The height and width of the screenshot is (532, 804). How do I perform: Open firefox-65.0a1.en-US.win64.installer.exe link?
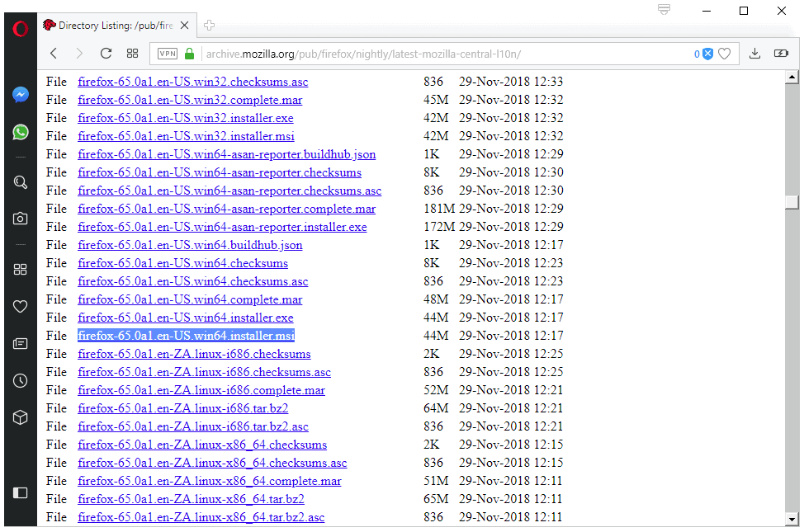[x=186, y=318]
